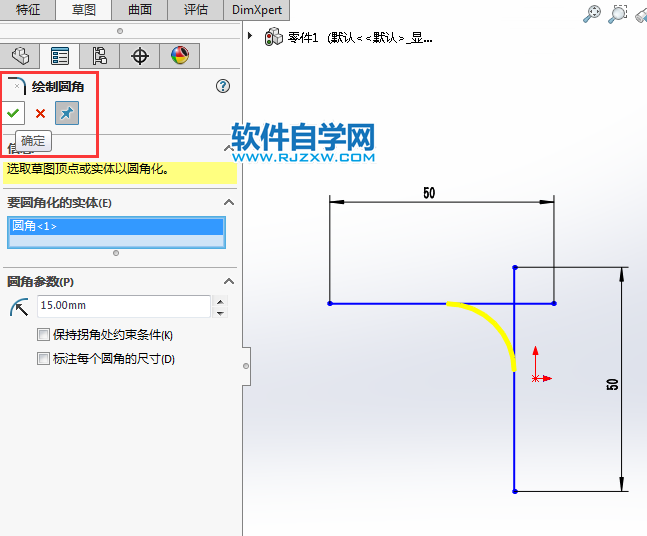Expand the 零件1 flyout tree arrow

tap(250, 35)
